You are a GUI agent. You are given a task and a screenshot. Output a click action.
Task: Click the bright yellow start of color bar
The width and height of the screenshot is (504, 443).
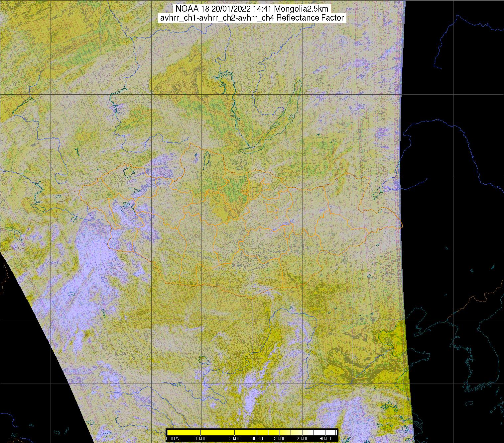[171, 432]
